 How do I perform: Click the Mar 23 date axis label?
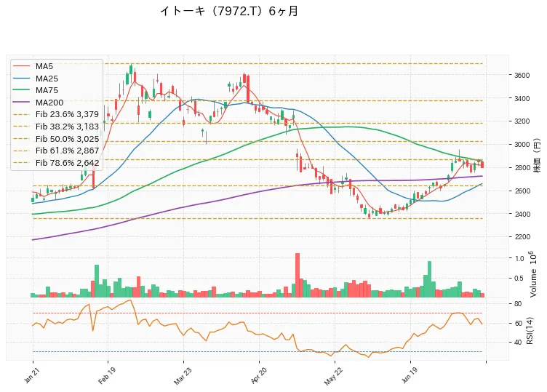click(183, 375)
